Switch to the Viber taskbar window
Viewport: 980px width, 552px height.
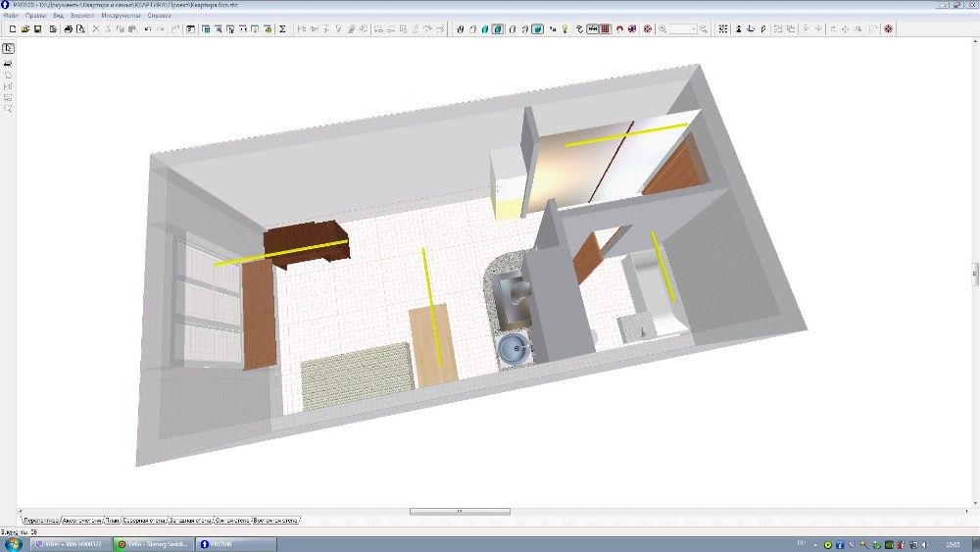pos(72,544)
